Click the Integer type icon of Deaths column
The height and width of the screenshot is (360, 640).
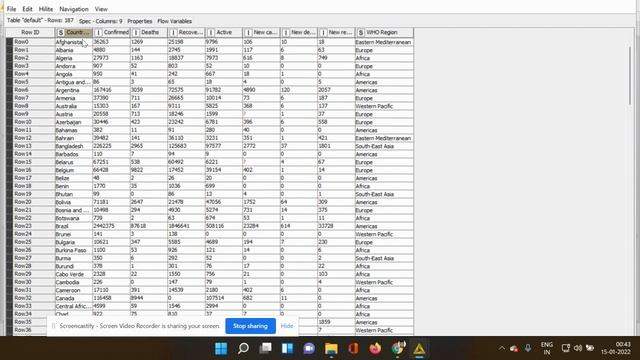click(136, 33)
